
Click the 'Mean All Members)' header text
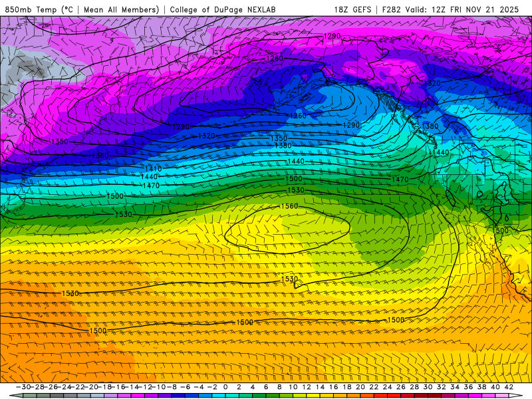pyautogui.click(x=122, y=10)
